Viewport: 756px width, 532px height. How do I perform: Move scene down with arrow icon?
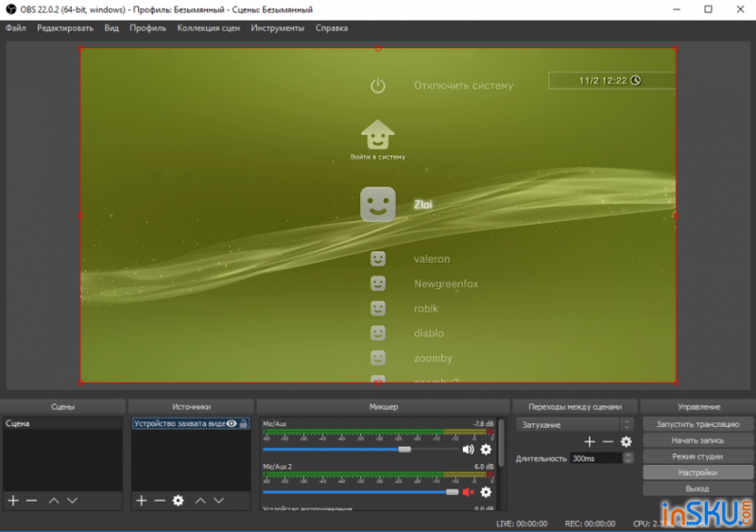pos(73,501)
